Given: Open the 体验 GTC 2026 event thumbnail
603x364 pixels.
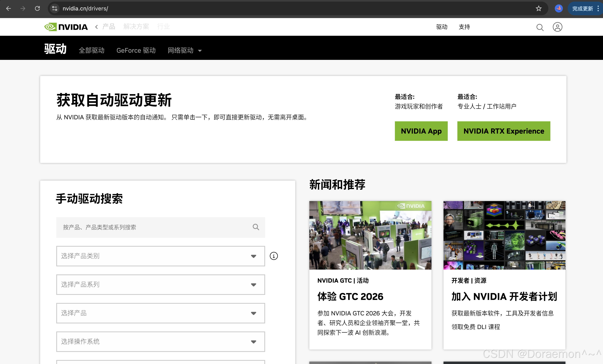Looking at the screenshot, I should pyautogui.click(x=370, y=235).
